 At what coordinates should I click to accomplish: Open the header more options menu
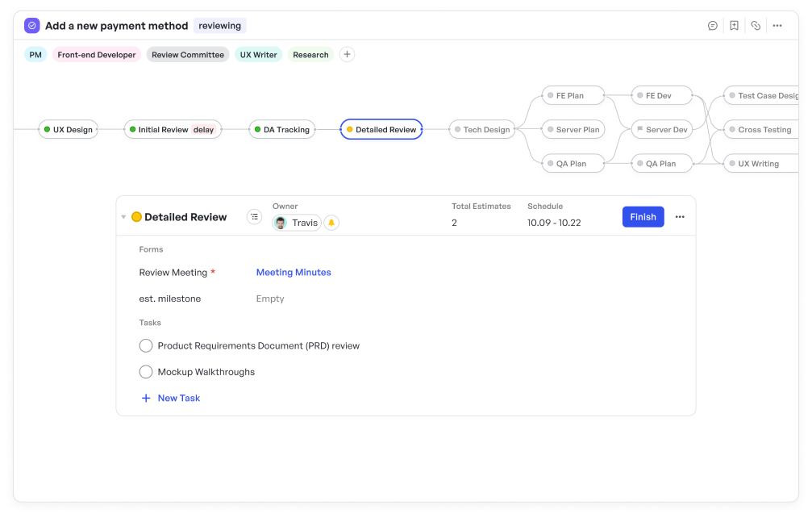point(777,26)
